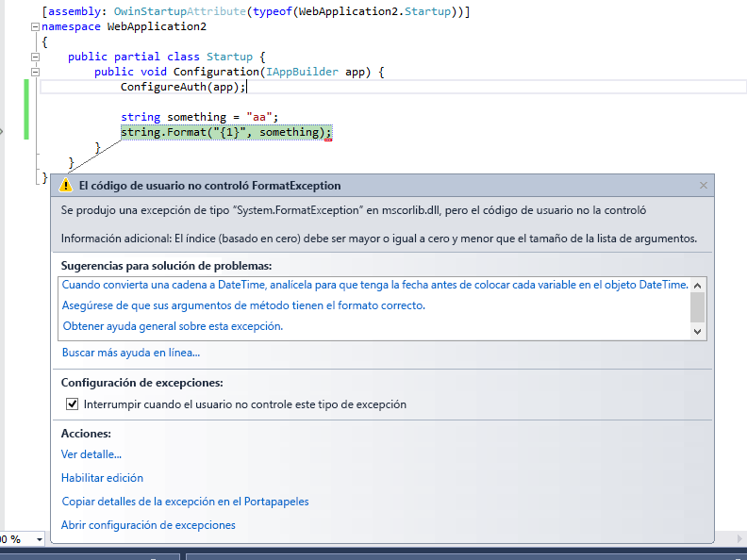Copy exception details to clipboard link
747x560 pixels.
point(185,502)
